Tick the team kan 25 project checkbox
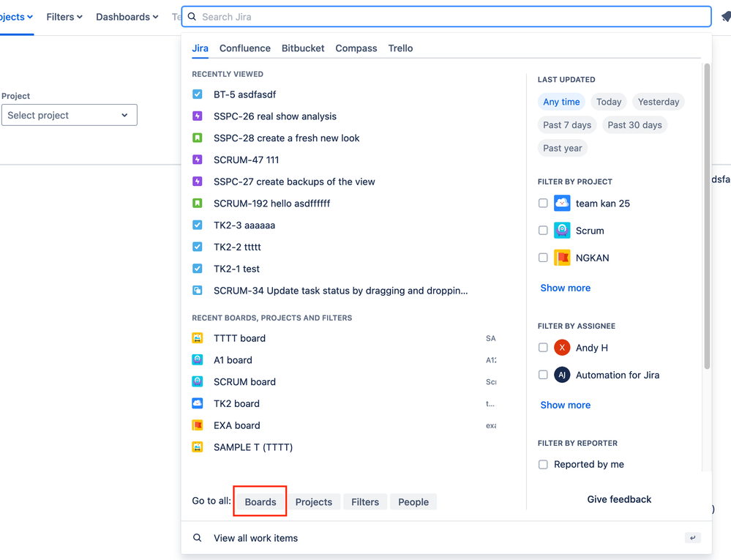 point(543,204)
